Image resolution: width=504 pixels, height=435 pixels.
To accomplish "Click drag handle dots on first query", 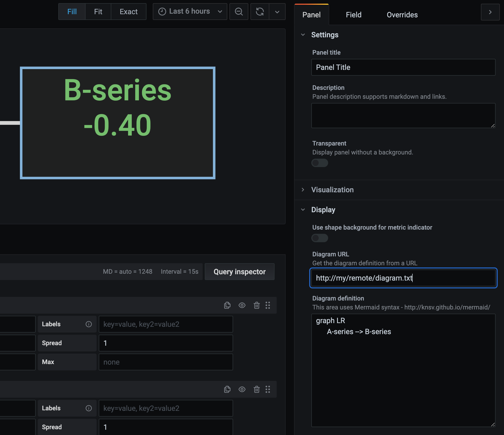I will click(268, 305).
